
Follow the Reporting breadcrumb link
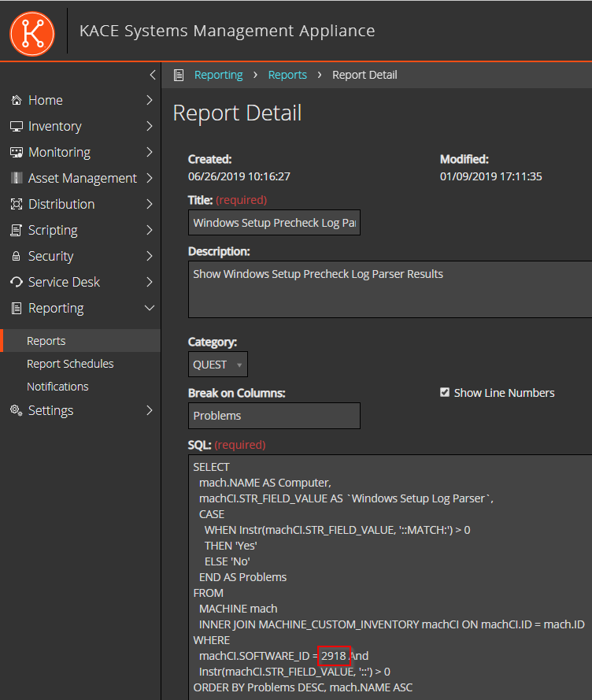point(218,75)
